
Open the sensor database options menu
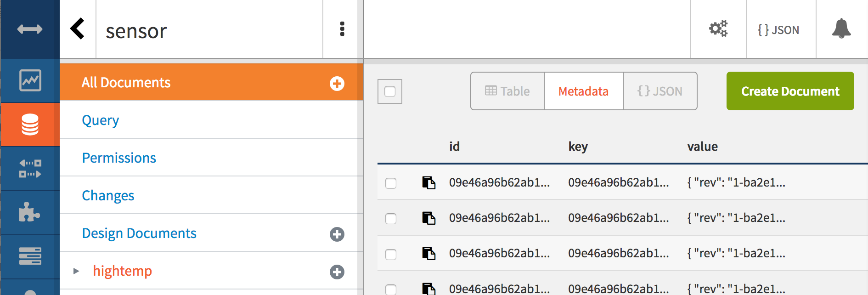[x=342, y=29]
